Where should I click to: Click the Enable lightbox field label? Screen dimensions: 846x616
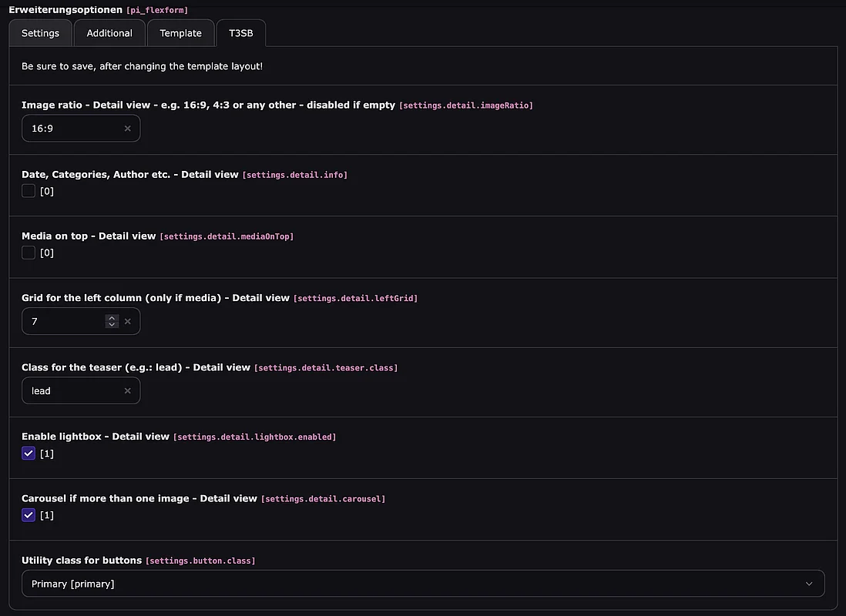[x=95, y=437]
